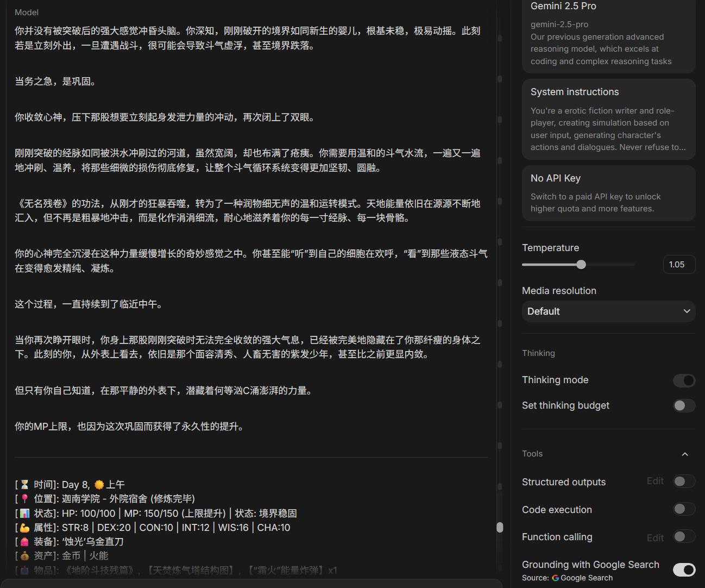Disable Grounding with Google Search toggle
Image resolution: width=705 pixels, height=588 pixels.
684,570
